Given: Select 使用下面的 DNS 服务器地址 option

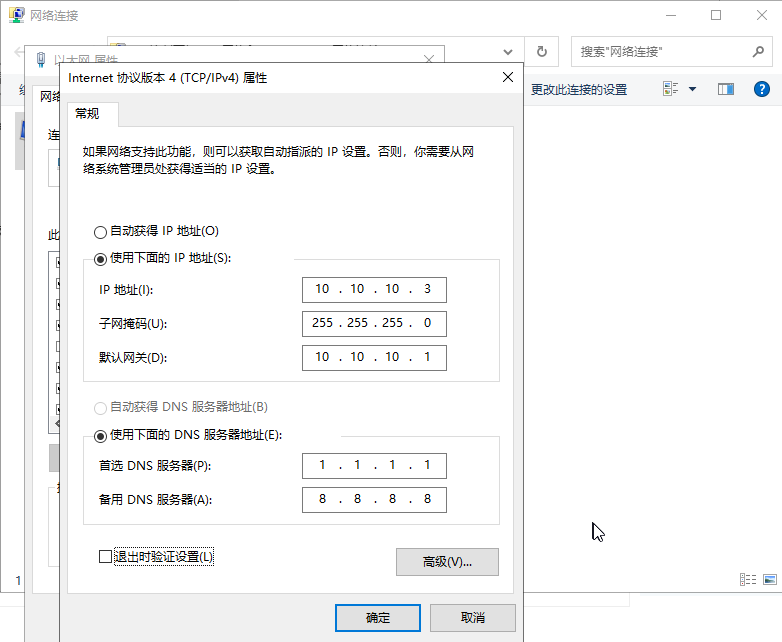Looking at the screenshot, I should pos(100,435).
